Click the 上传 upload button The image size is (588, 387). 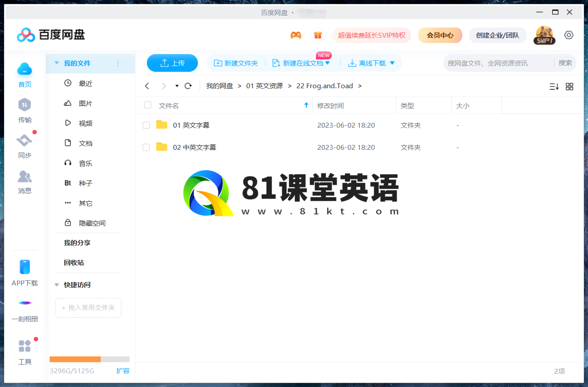172,63
